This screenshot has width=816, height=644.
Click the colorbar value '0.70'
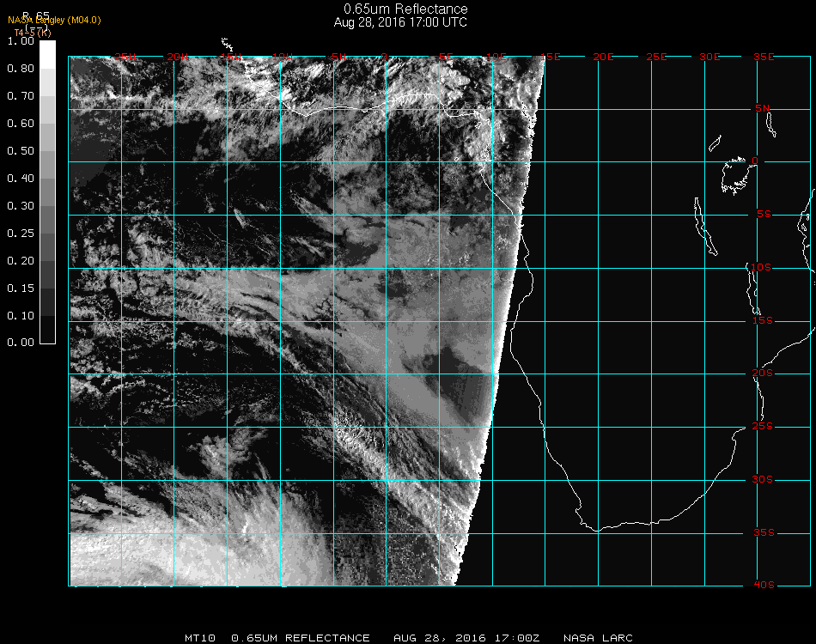click(21, 96)
